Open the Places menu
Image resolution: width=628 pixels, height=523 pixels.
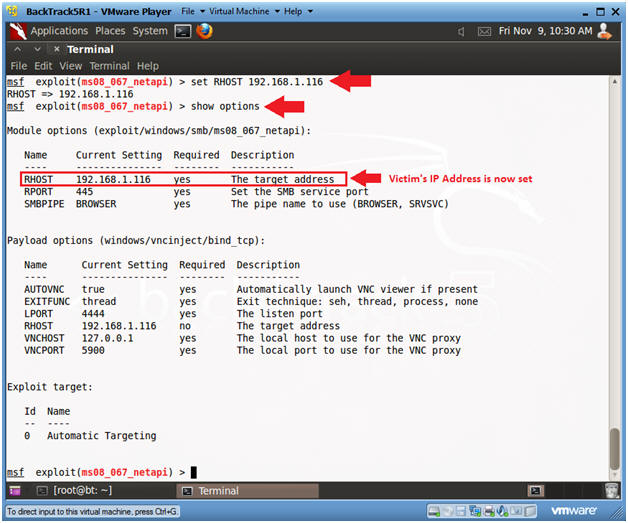coord(110,31)
